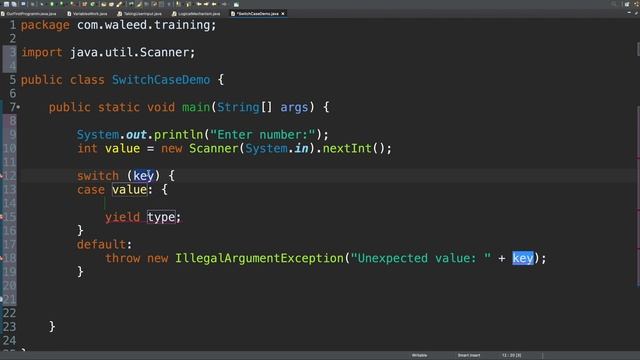Screen dimensions: 640x360
Task: Click 'com.waleed.training' package name
Action: (x=143, y=25)
